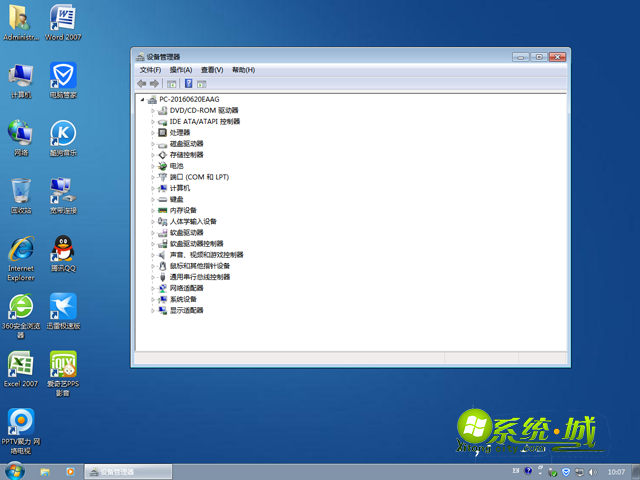640x480 pixels.
Task: Select the 人体学输入设备 category icon
Action: [x=162, y=221]
